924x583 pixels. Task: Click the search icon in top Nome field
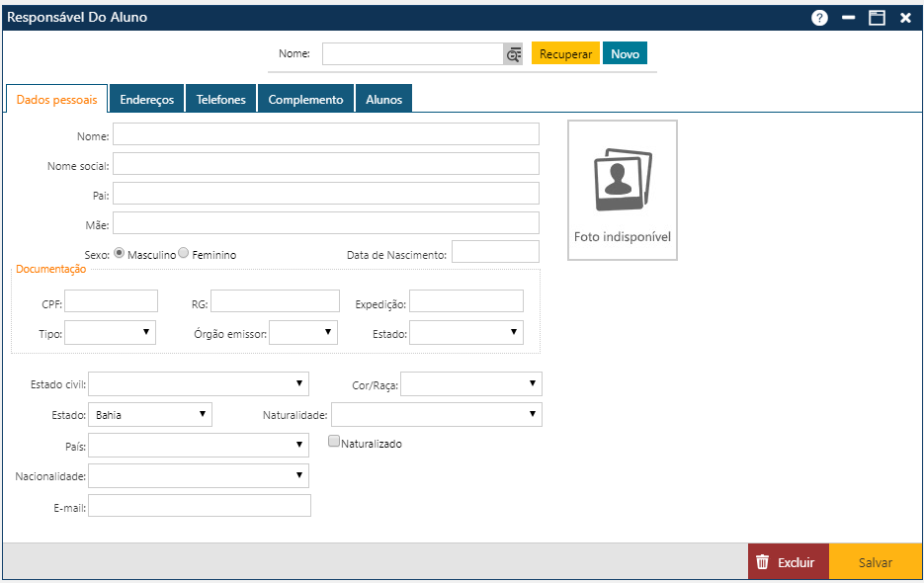tap(513, 54)
